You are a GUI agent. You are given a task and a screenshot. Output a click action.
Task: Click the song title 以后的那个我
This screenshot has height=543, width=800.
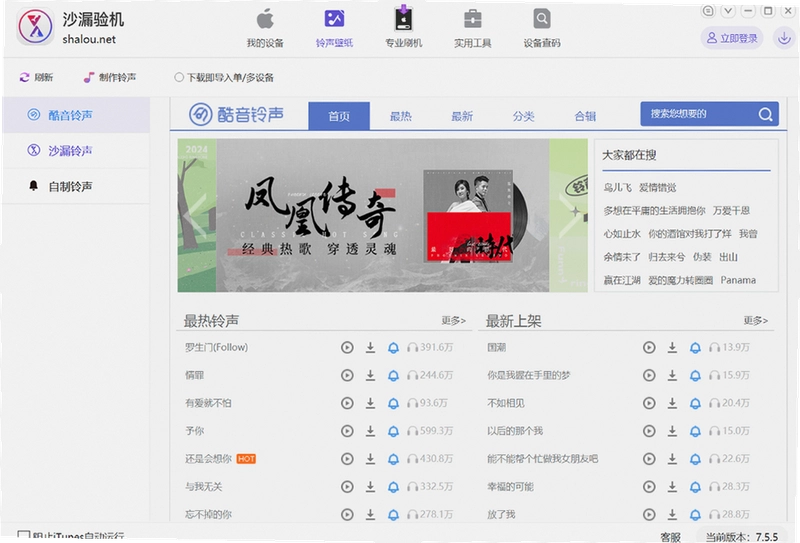515,431
